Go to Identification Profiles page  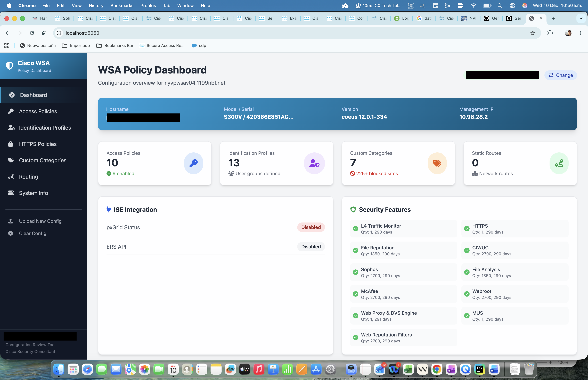[44, 128]
